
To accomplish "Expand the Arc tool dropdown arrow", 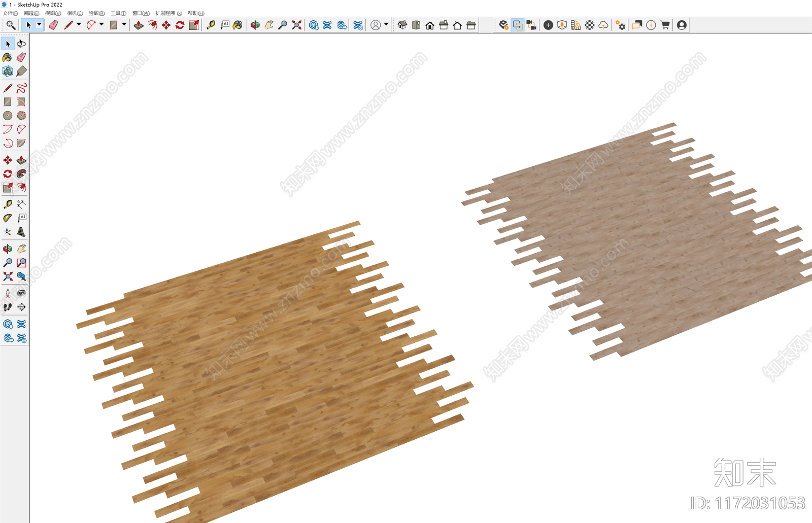I will [101, 24].
